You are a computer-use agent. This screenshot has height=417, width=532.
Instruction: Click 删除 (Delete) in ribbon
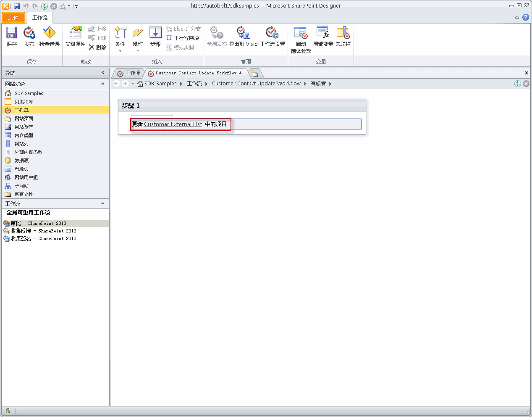[x=97, y=47]
